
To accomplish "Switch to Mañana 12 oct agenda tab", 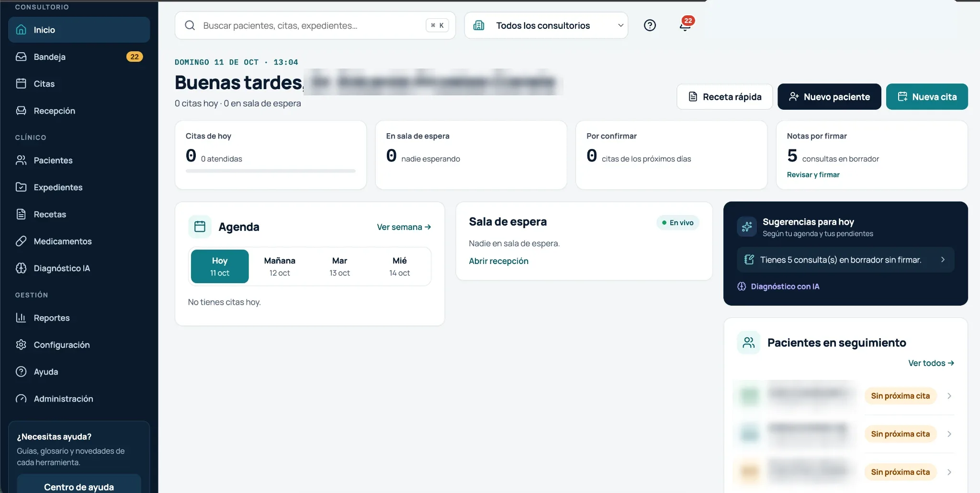I will pyautogui.click(x=280, y=266).
